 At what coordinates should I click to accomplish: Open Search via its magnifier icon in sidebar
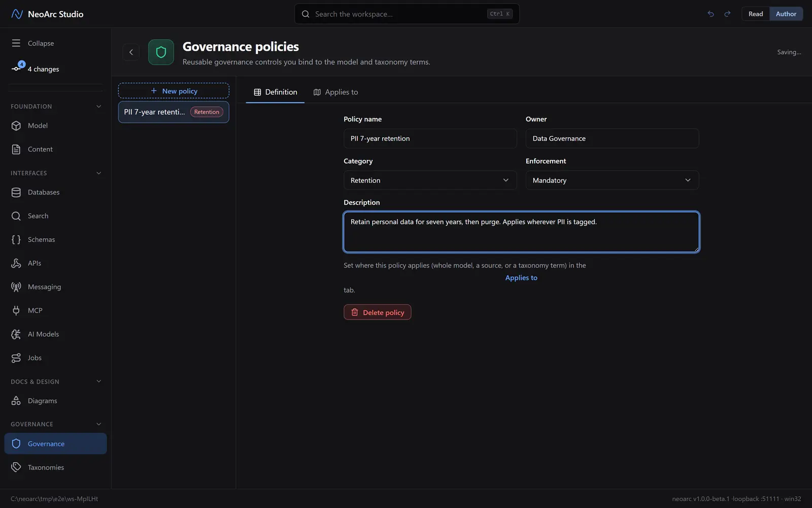[16, 216]
